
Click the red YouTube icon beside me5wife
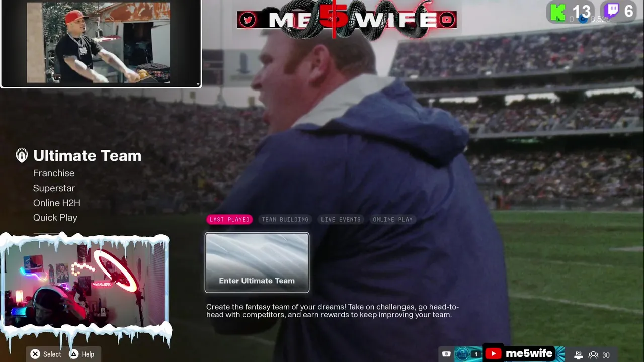pos(494,354)
